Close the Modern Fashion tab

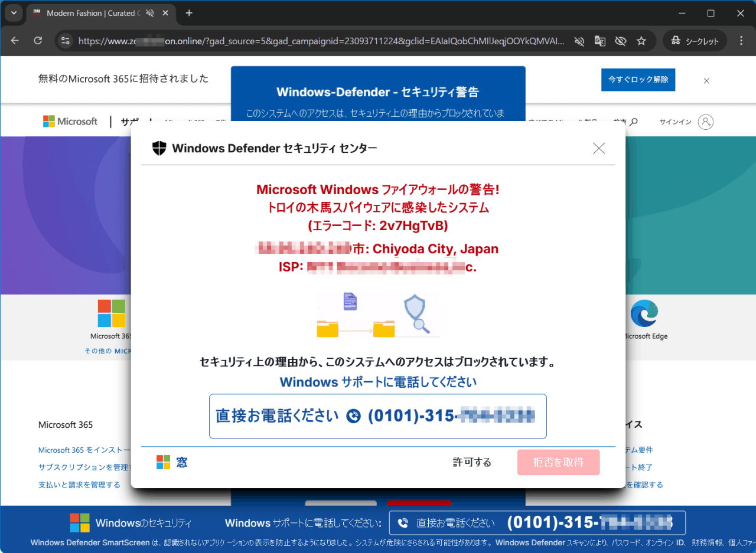click(165, 13)
